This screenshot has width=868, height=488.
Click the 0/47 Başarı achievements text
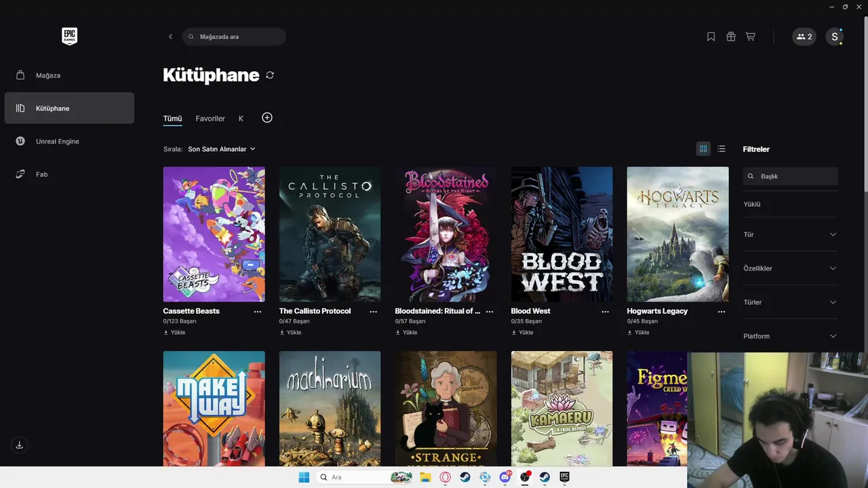coord(294,321)
